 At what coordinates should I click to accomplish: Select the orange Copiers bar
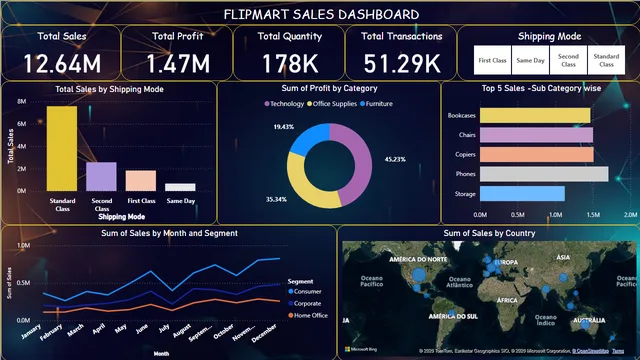pyautogui.click(x=537, y=155)
